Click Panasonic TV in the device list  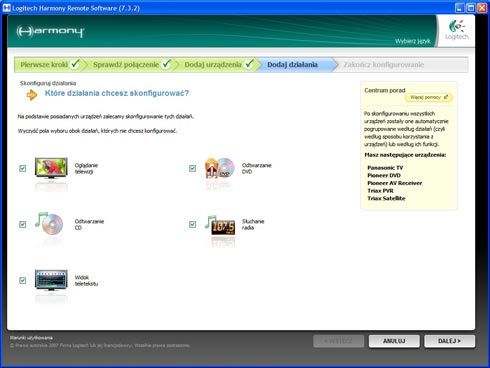tap(385, 168)
